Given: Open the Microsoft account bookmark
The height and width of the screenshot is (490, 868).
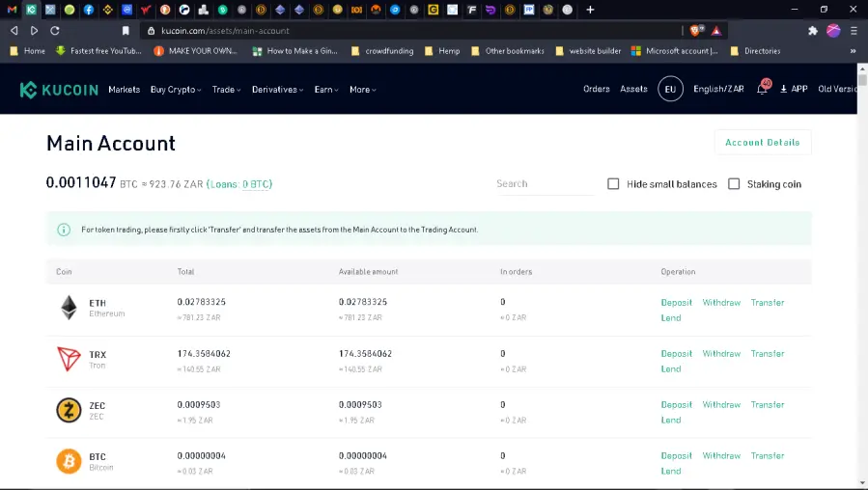Looking at the screenshot, I should click(674, 51).
